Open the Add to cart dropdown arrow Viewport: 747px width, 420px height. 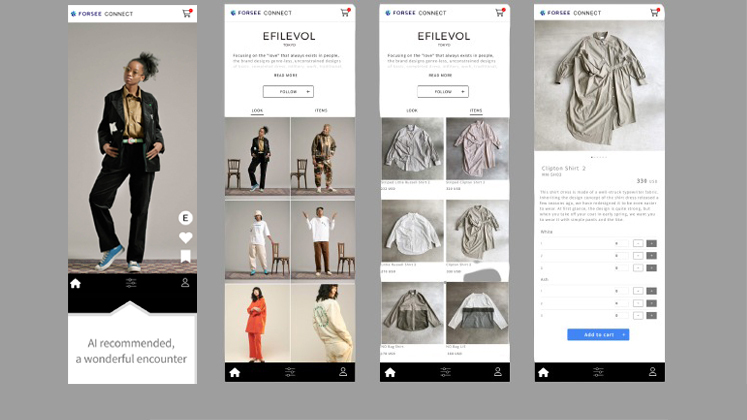pyautogui.click(x=623, y=334)
